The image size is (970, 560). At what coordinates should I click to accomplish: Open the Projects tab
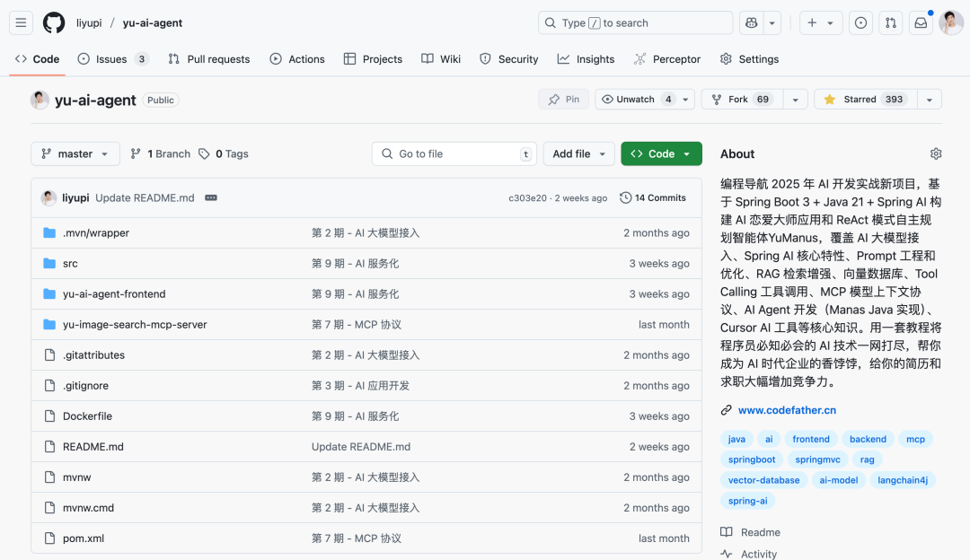pyautogui.click(x=373, y=59)
